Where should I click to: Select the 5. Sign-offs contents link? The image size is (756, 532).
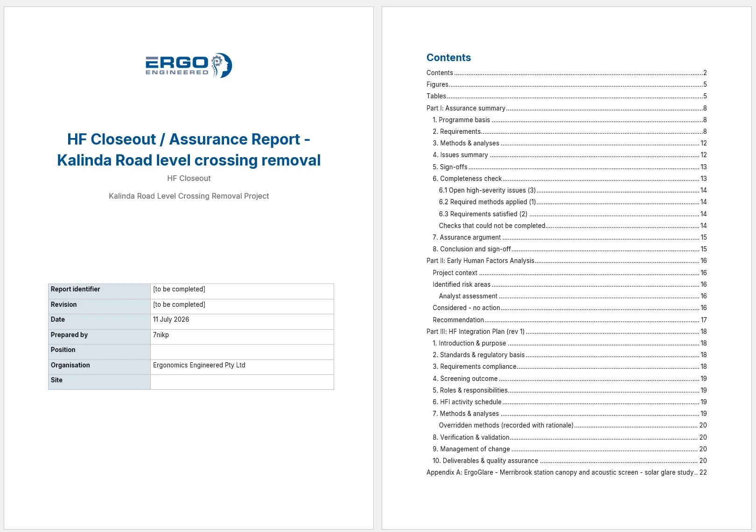(569, 167)
